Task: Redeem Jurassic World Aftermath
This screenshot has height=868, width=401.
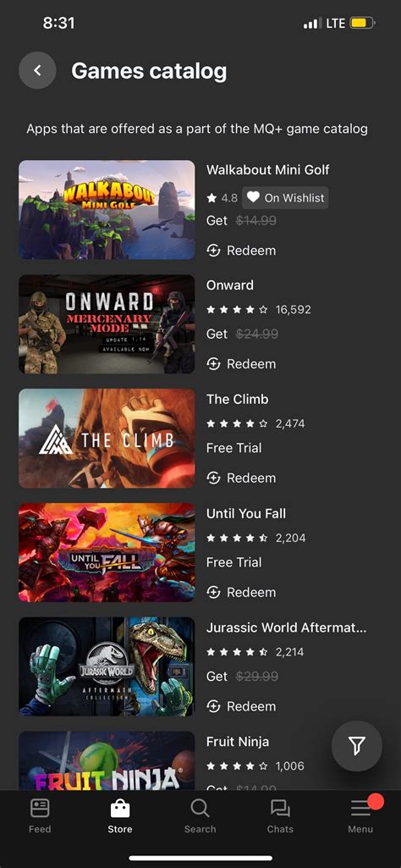Action: 241,706
